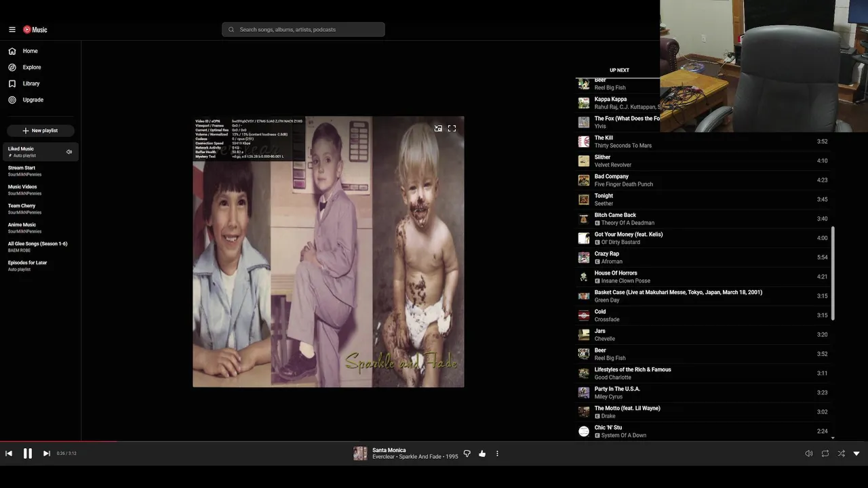The image size is (868, 488).
Task: Open Music Videos playlist
Action: coord(41,190)
